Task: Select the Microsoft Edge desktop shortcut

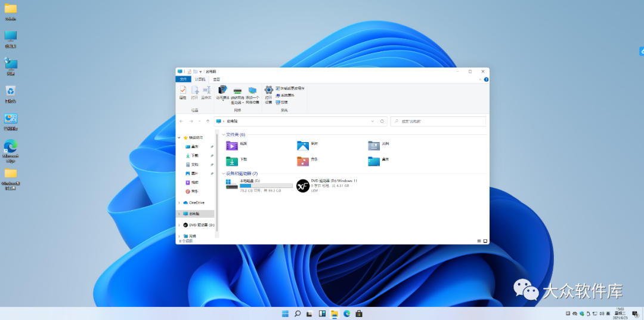Action: [x=11, y=151]
